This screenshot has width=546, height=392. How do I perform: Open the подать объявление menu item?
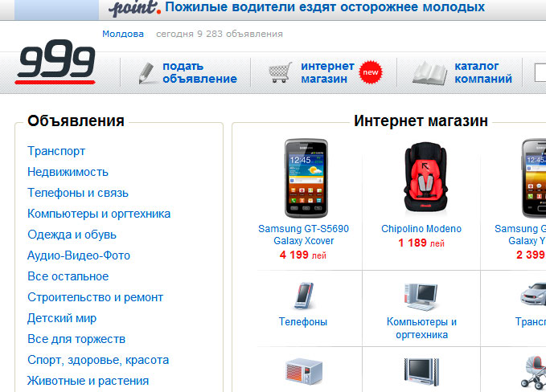tap(199, 72)
